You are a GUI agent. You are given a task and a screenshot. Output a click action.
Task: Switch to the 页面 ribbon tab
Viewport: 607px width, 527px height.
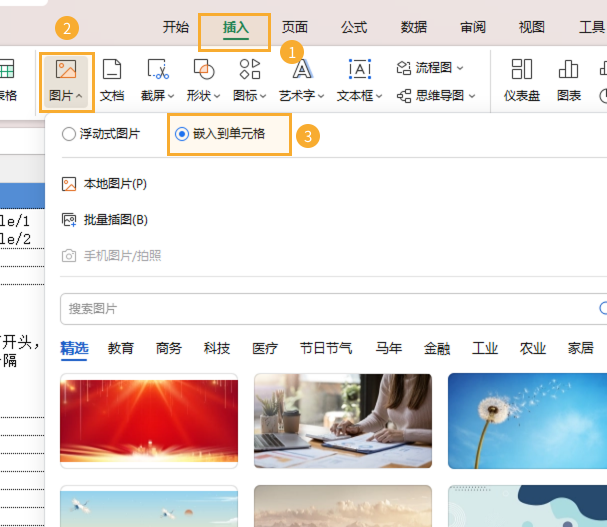click(x=295, y=27)
